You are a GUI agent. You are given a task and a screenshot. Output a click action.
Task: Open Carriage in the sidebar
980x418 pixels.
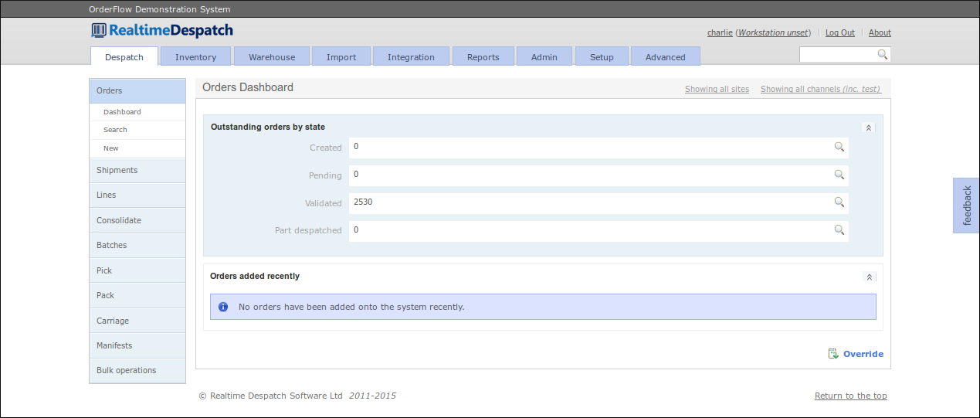tap(137, 321)
